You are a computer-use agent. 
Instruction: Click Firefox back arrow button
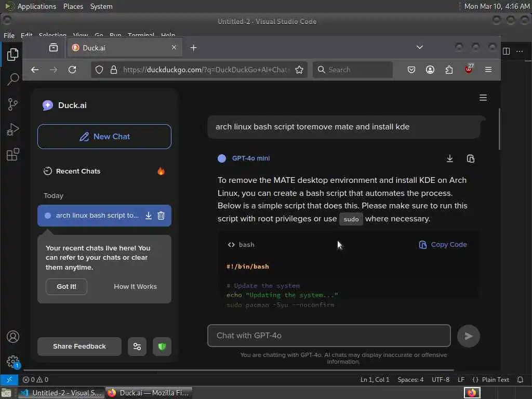point(35,70)
